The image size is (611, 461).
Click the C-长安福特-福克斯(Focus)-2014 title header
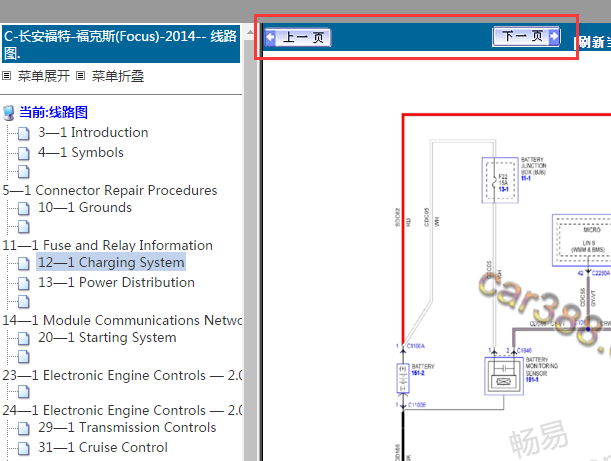(x=121, y=44)
